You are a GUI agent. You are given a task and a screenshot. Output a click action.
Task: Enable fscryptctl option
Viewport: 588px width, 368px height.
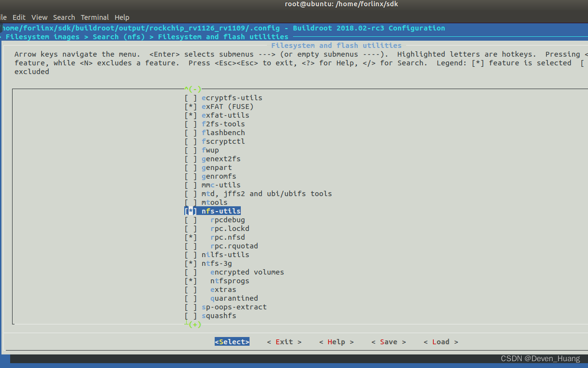191,141
